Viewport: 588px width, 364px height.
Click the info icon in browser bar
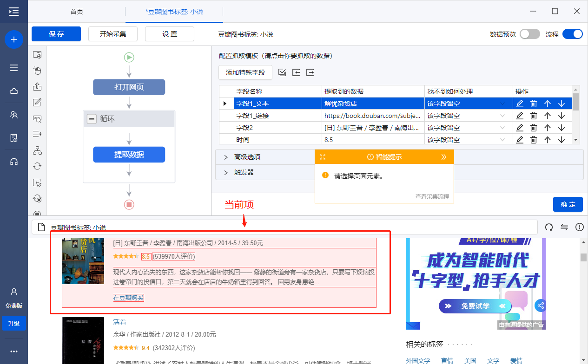pyautogui.click(x=580, y=227)
